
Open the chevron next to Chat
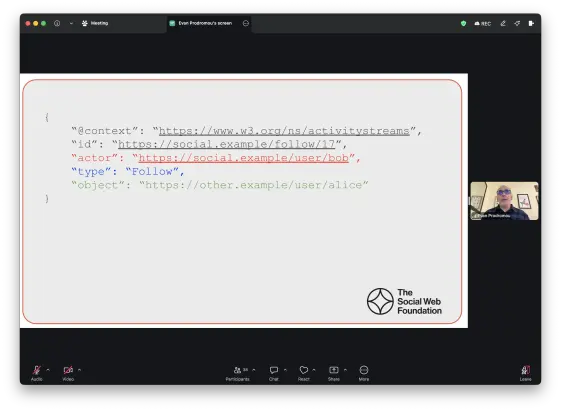[285, 370]
